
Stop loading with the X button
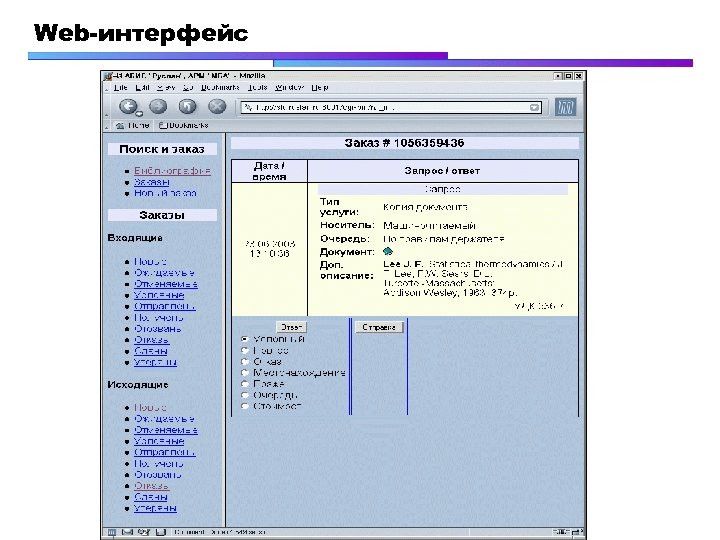click(217, 107)
